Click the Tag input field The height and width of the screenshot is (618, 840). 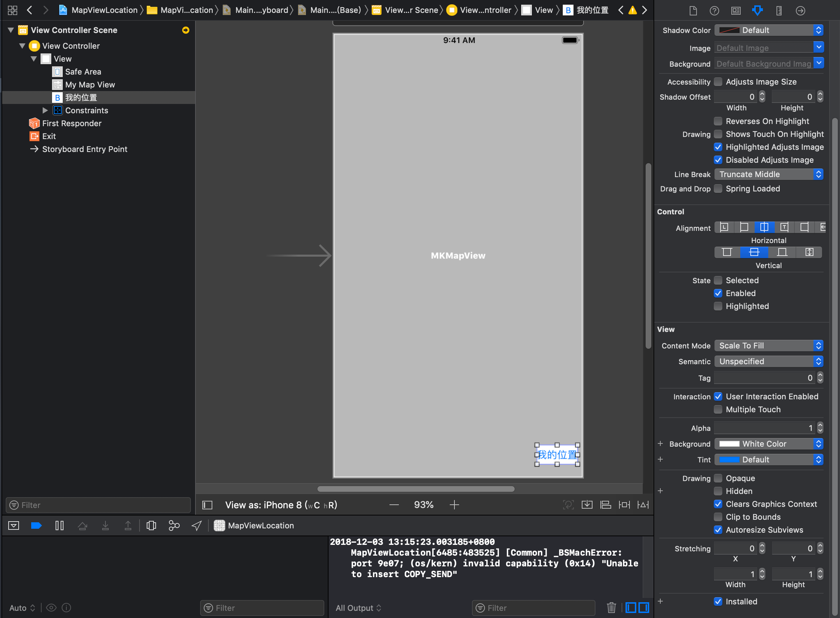pyautogui.click(x=764, y=378)
